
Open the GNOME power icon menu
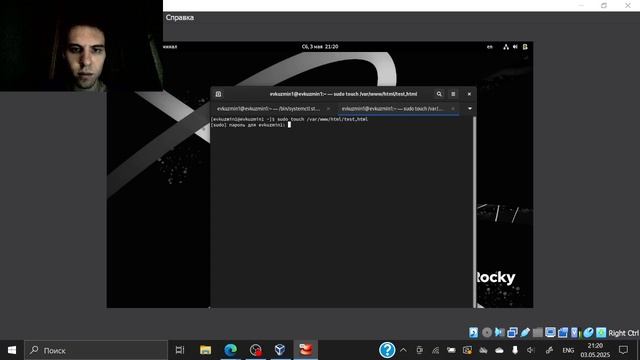pyautogui.click(x=525, y=47)
